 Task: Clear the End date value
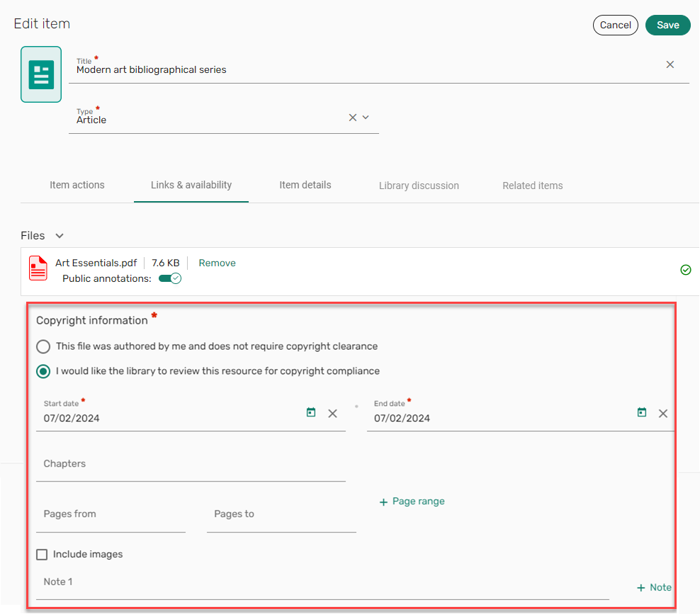(x=663, y=414)
